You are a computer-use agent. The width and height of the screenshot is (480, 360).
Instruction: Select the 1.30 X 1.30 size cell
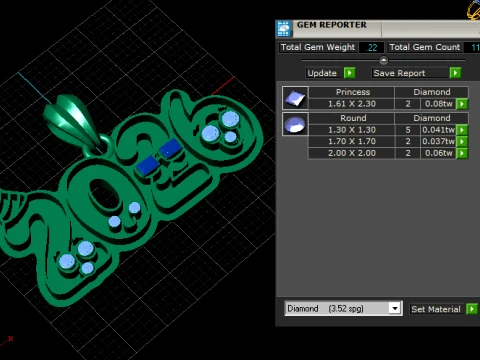click(x=352, y=130)
